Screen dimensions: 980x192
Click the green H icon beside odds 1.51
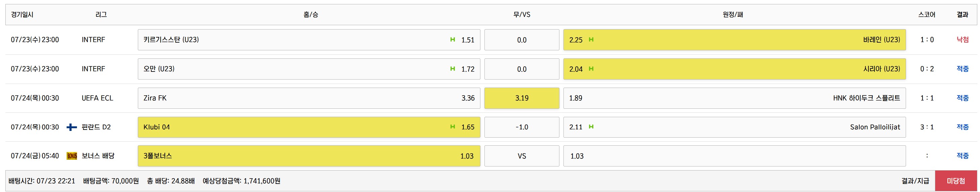pos(452,40)
